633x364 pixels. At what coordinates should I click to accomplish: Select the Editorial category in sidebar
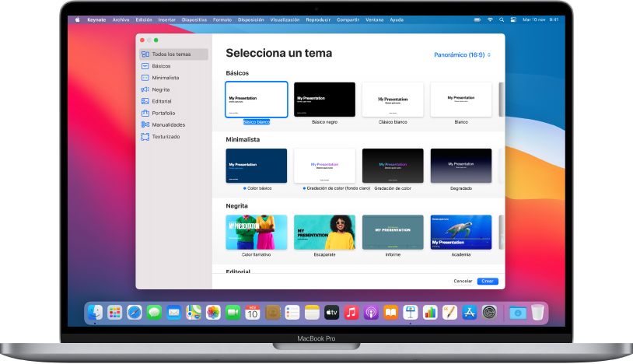tap(162, 101)
